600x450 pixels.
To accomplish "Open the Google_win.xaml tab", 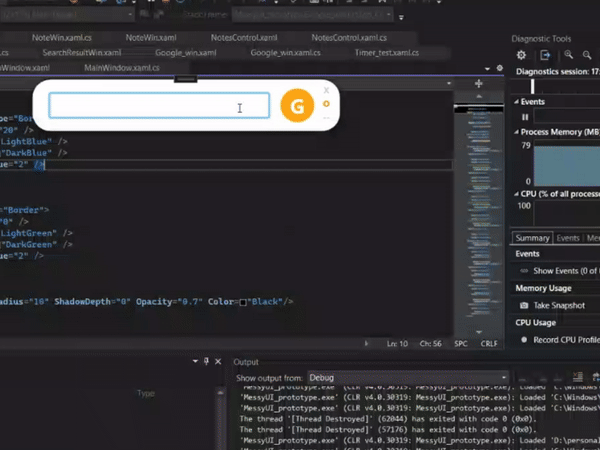I will click(x=186, y=52).
